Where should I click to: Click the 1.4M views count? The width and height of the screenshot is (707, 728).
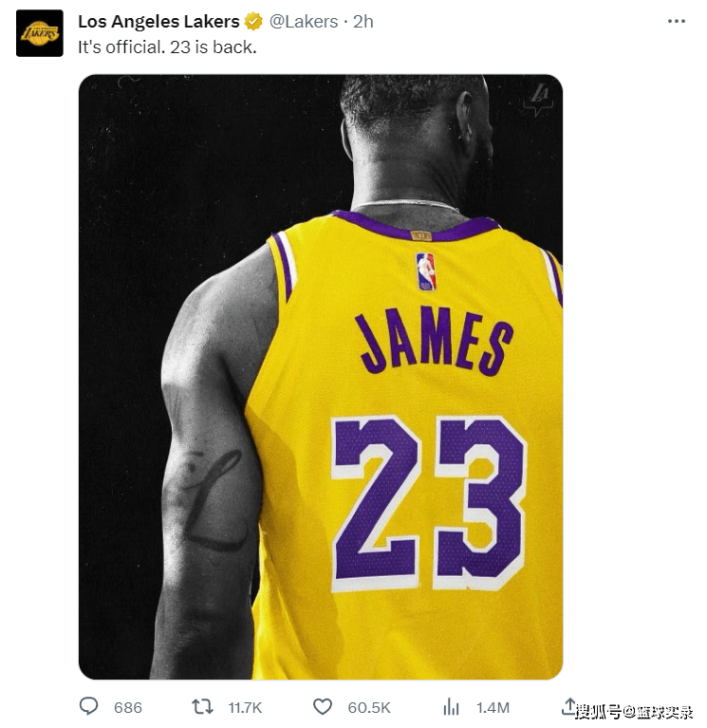pos(493,707)
